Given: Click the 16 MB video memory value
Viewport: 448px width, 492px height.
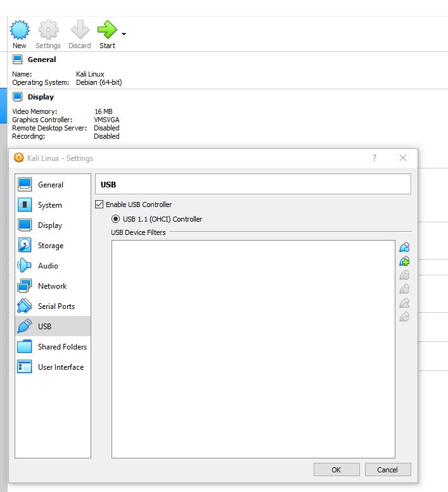Looking at the screenshot, I should (x=103, y=111).
